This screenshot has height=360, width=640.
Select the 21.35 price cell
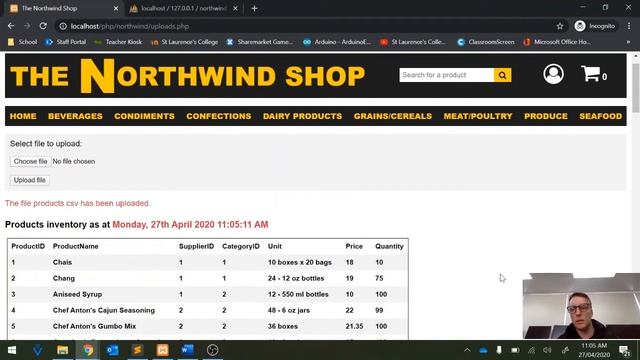tap(354, 326)
